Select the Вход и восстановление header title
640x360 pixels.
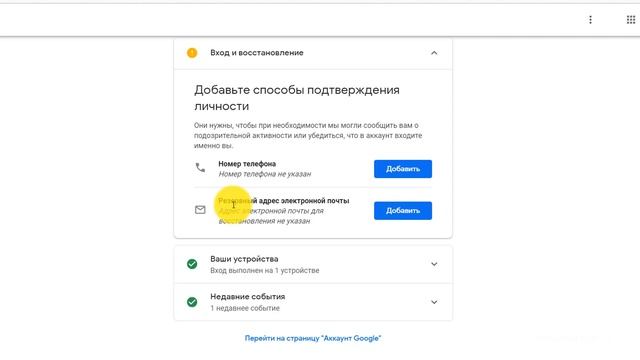pyautogui.click(x=257, y=53)
